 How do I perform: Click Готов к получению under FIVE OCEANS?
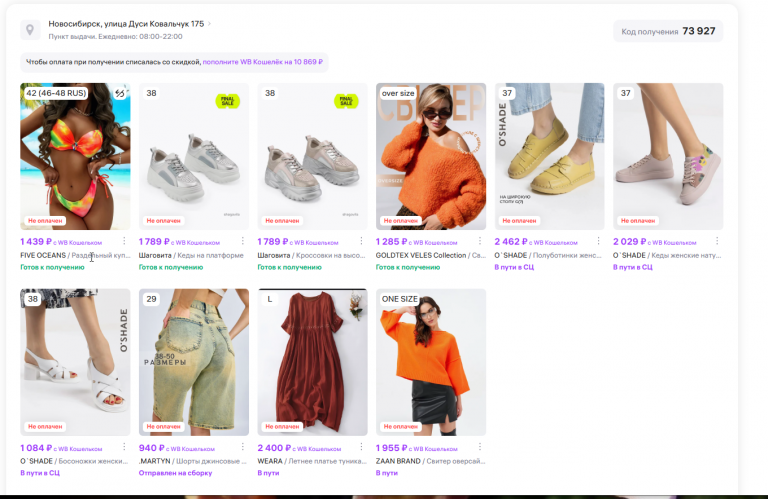point(52,267)
